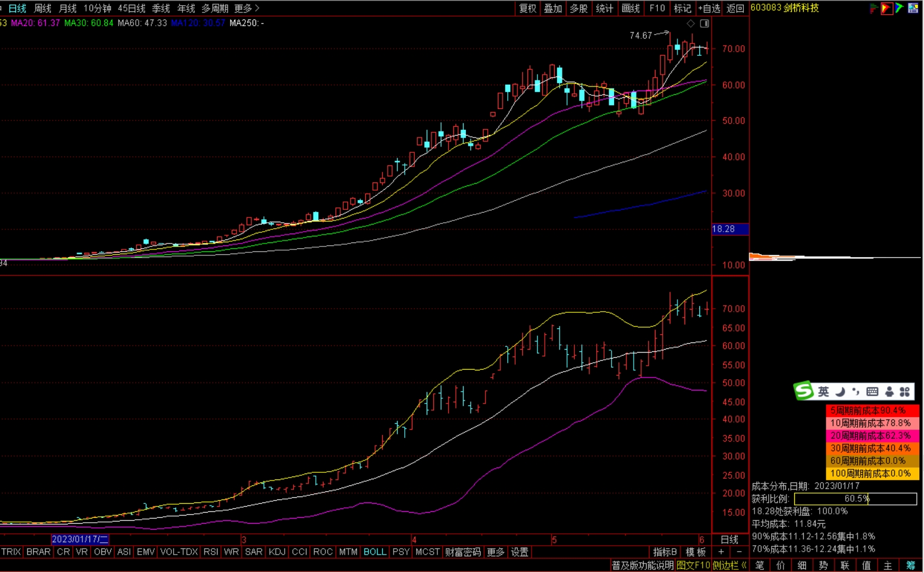Open Sogou soft keyboard icon

click(872, 392)
